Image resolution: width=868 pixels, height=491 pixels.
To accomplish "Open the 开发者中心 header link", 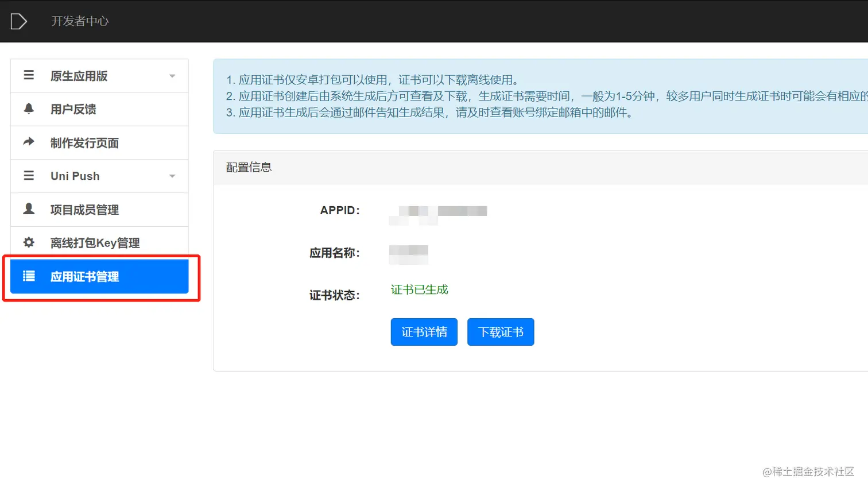I will click(80, 21).
